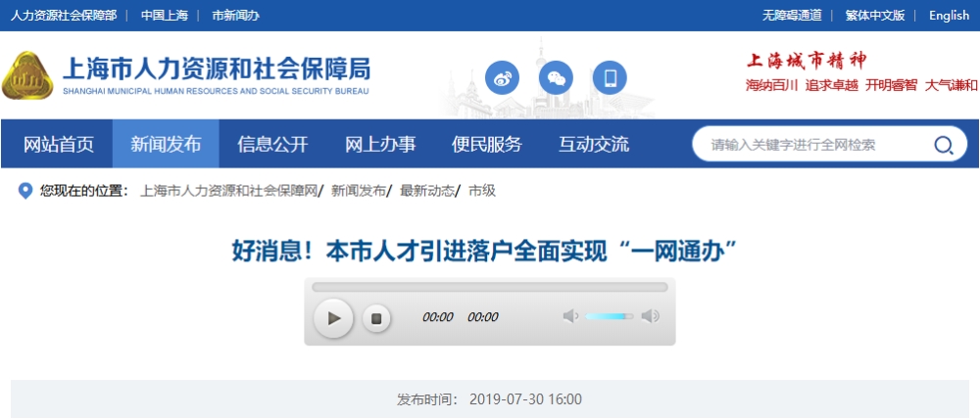Focus the 请输入关键字进行全网检索 search field
Viewport: 980px width, 419px height.
(x=817, y=146)
